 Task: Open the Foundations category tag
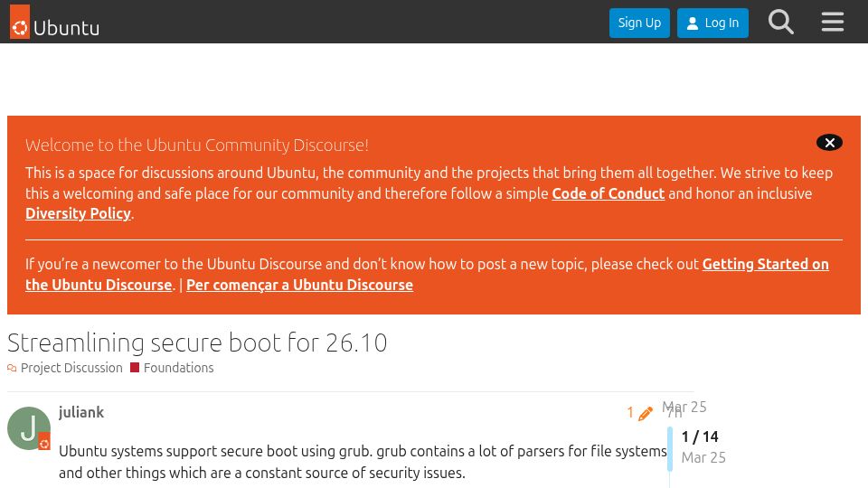(178, 368)
